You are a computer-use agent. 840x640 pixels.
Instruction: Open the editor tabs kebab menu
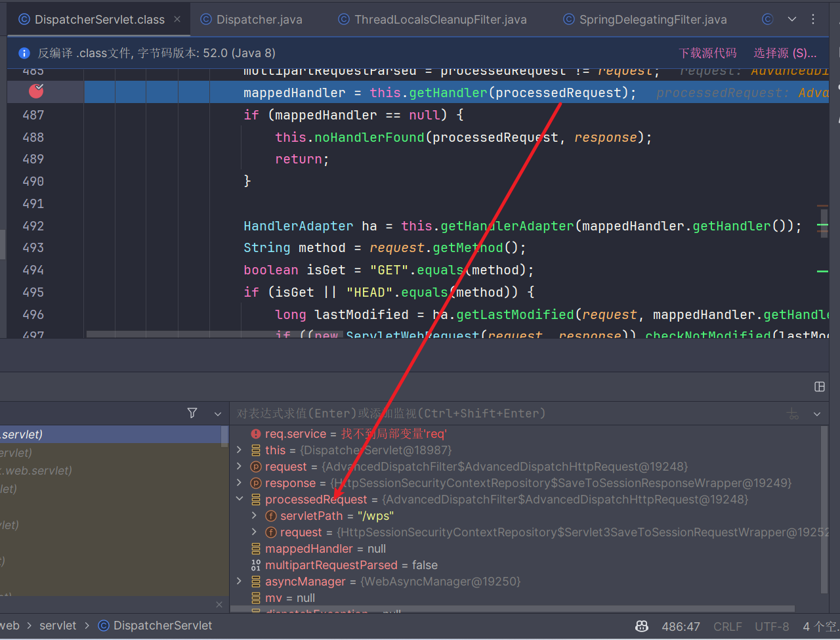(813, 20)
